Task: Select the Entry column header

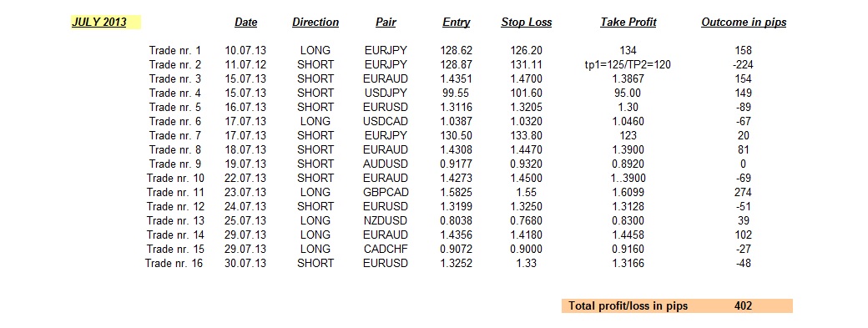Action: pos(457,23)
